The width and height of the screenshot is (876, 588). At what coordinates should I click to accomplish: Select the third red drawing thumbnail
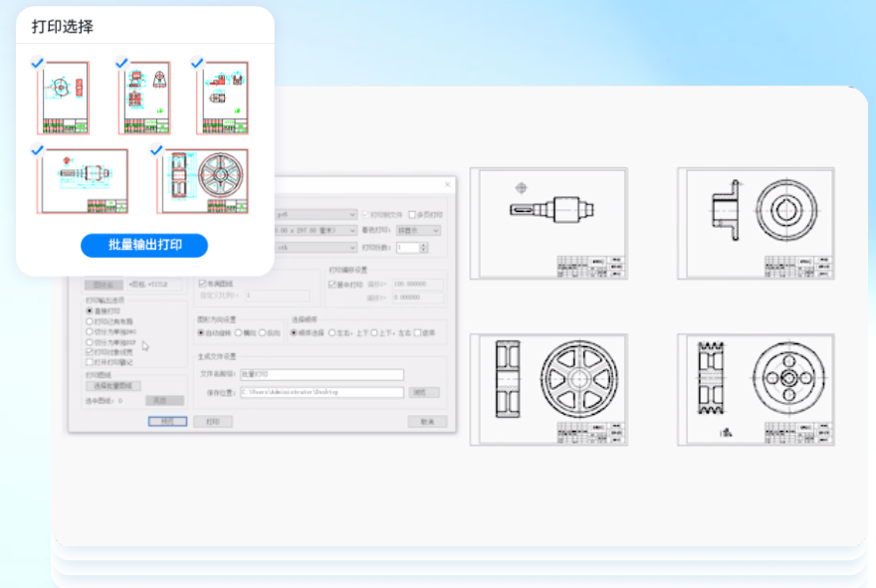222,98
